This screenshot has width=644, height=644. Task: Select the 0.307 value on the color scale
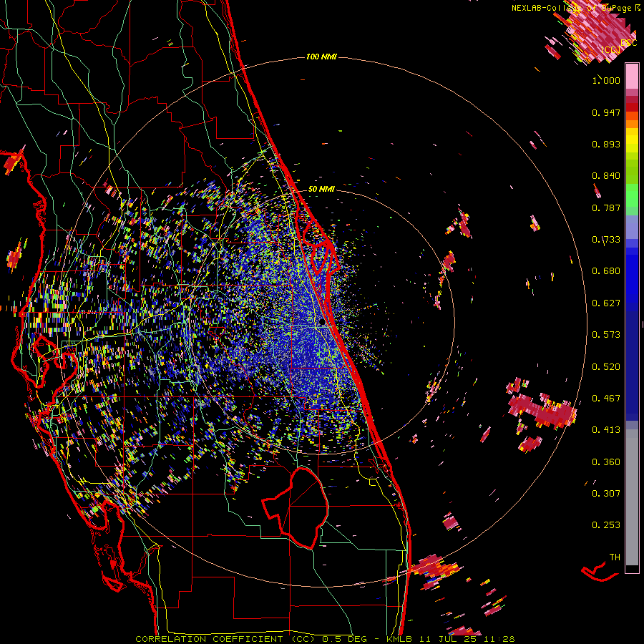coord(606,494)
